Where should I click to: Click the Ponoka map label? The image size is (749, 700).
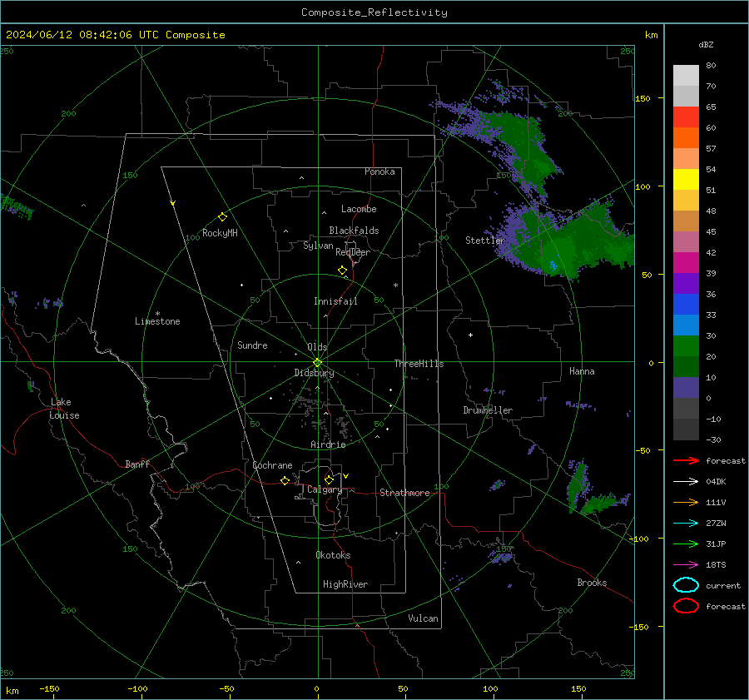[379, 171]
